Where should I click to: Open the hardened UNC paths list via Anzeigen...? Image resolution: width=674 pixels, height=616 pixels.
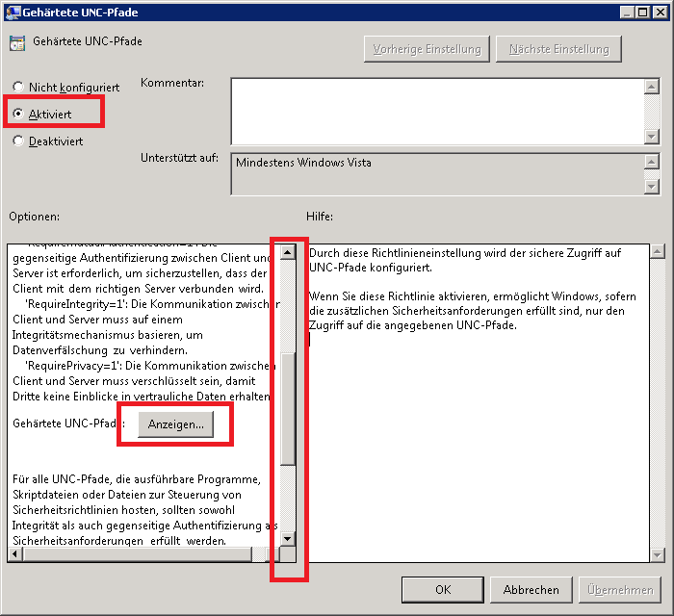tap(175, 425)
